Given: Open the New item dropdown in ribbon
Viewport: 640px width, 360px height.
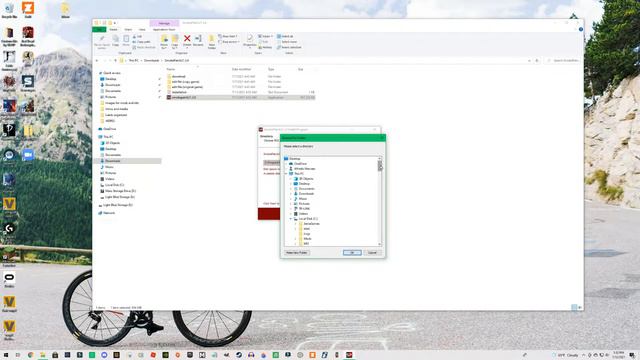Looking at the screenshot, I should [228, 36].
